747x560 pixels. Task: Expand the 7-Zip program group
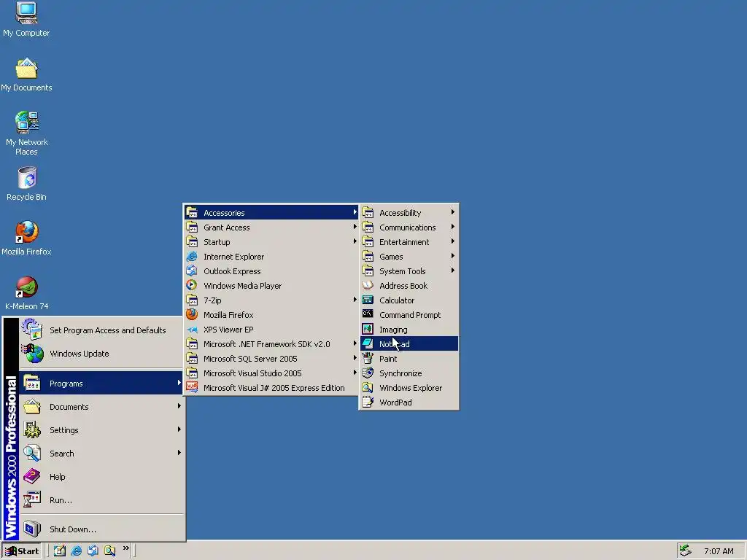coord(271,300)
